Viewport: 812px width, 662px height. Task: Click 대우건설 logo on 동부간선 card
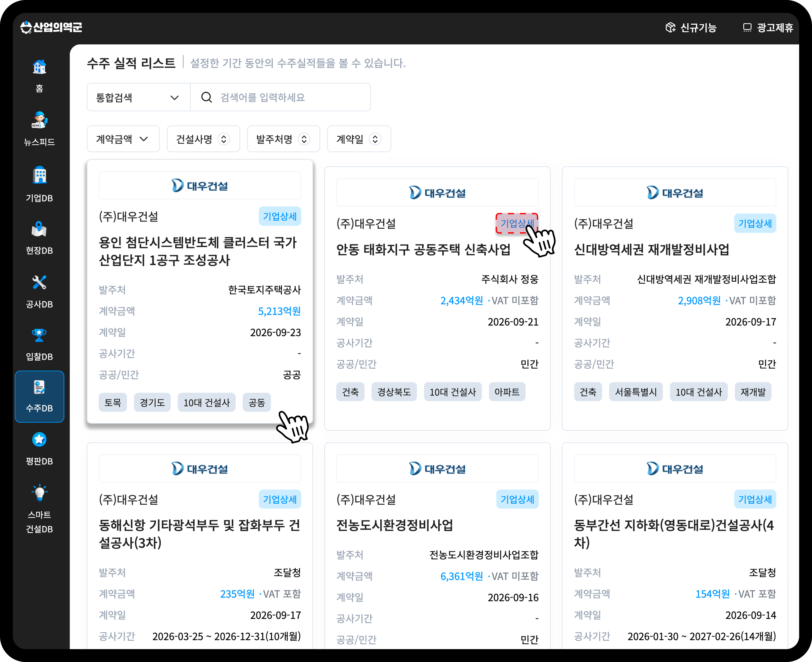(x=675, y=469)
